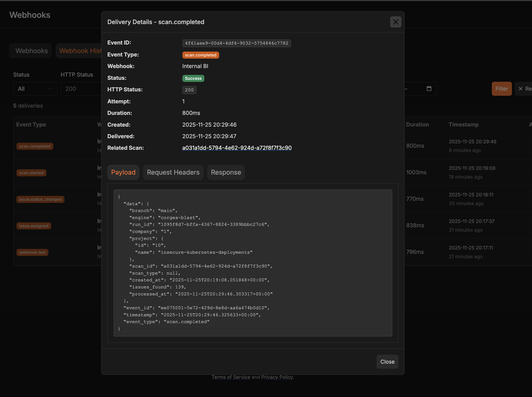Click the Success status badge
Viewport: 532px width, 397px height.
(193, 78)
